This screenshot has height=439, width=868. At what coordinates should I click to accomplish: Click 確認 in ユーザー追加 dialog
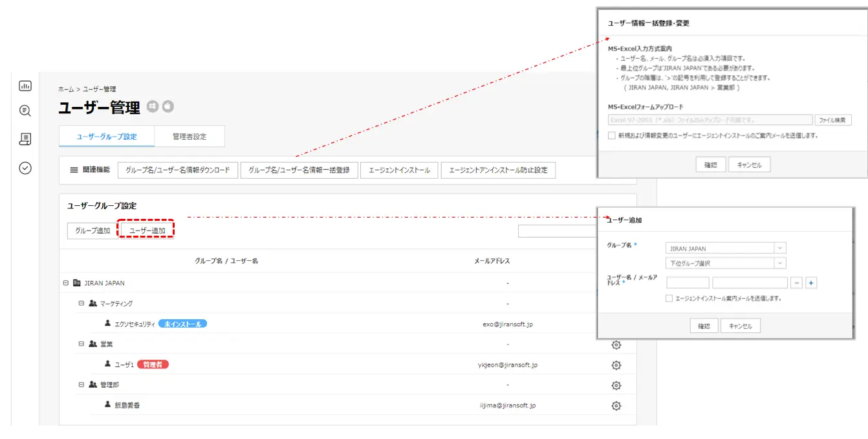pyautogui.click(x=704, y=326)
